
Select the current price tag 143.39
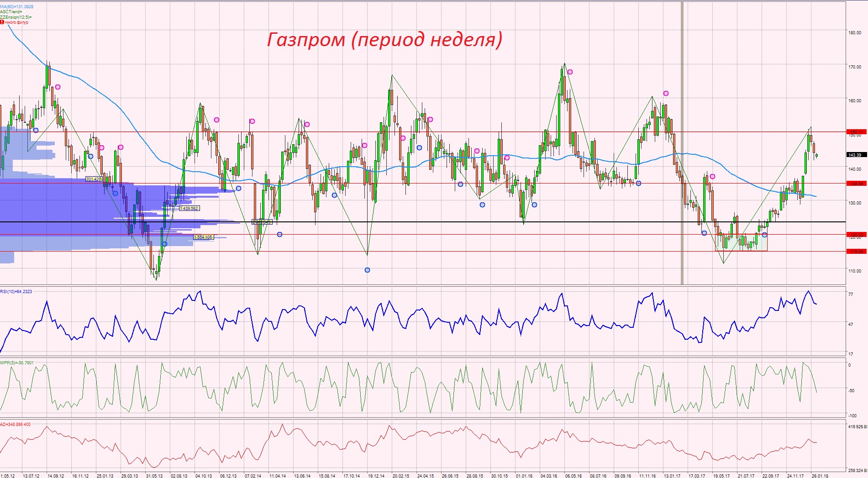pos(855,155)
